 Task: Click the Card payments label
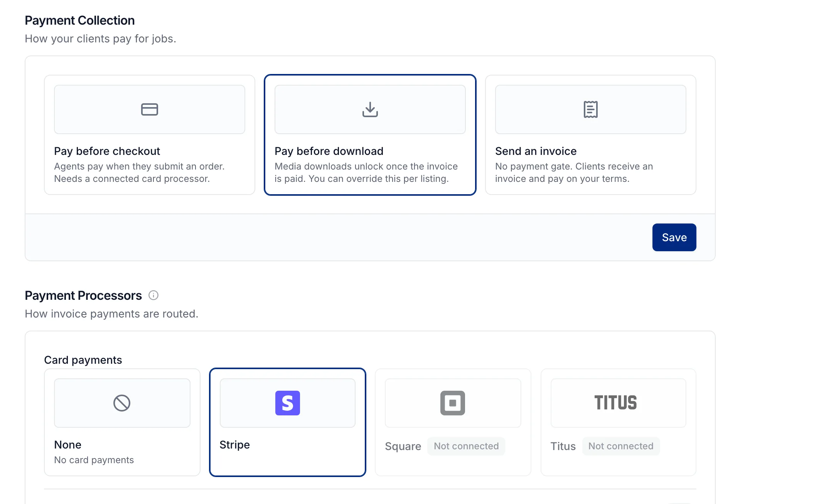point(83,360)
